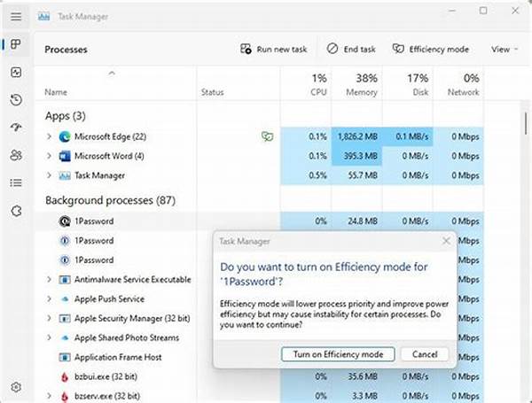The image size is (532, 403).
Task: Expand the Apple Push Service row
Action: click(49, 299)
